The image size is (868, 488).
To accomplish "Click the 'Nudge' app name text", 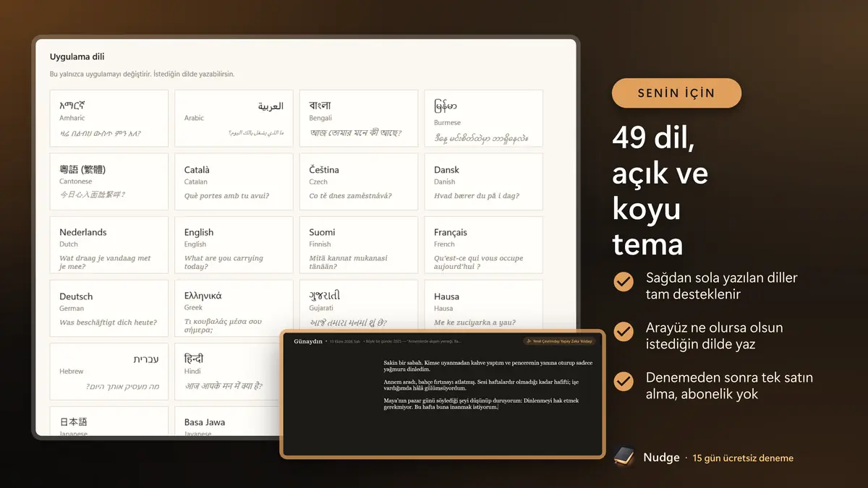I will point(661,458).
